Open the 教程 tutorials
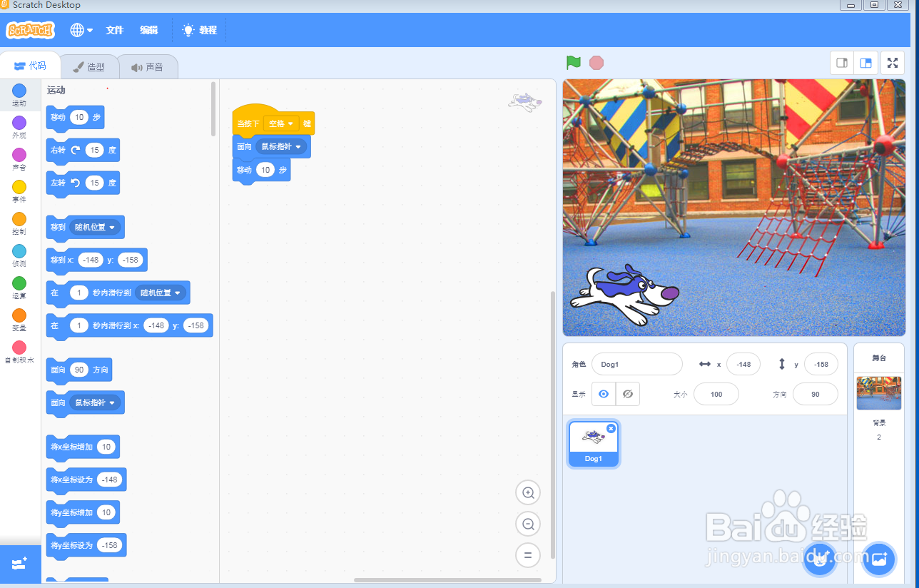919x588 pixels. (x=199, y=30)
